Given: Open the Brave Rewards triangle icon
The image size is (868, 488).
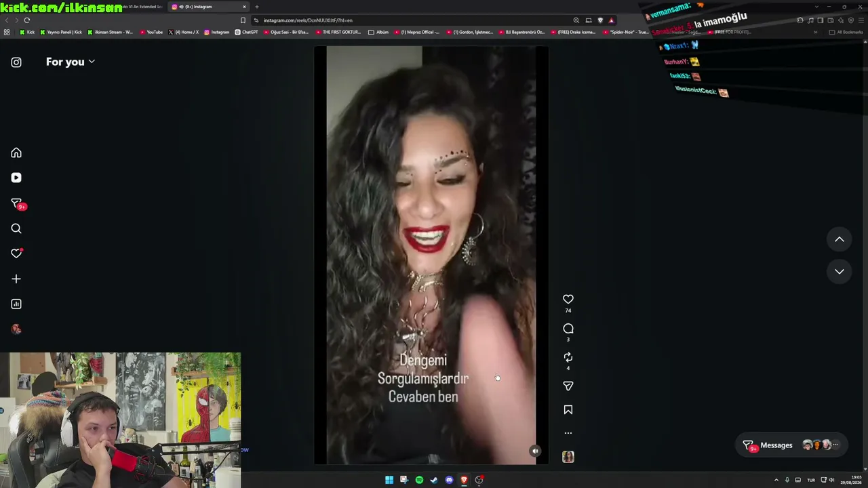Looking at the screenshot, I should click(x=611, y=20).
